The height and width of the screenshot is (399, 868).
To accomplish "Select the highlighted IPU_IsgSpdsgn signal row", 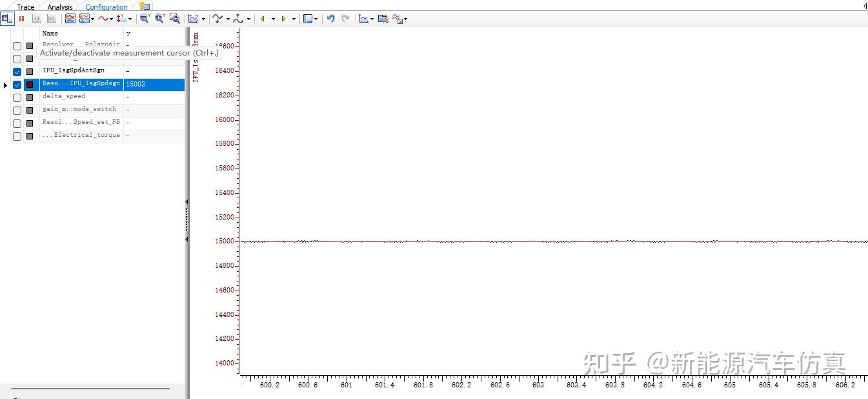I will coord(81,83).
